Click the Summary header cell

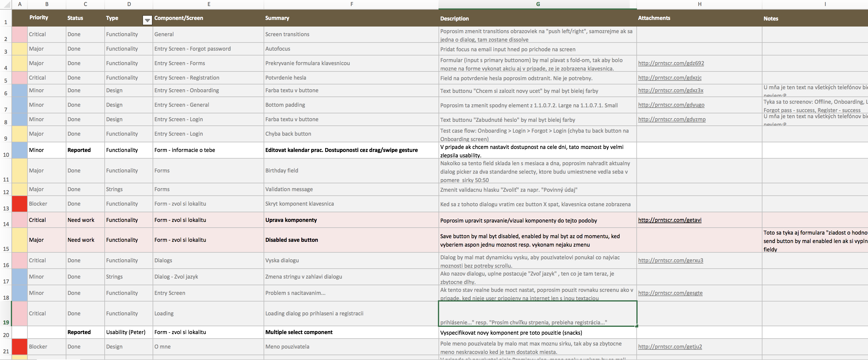tap(351, 18)
